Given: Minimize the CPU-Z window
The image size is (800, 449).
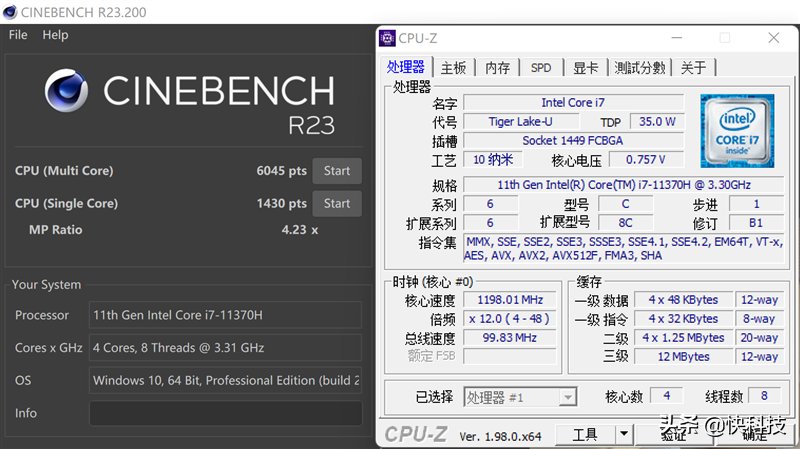Looking at the screenshot, I should [x=677, y=38].
